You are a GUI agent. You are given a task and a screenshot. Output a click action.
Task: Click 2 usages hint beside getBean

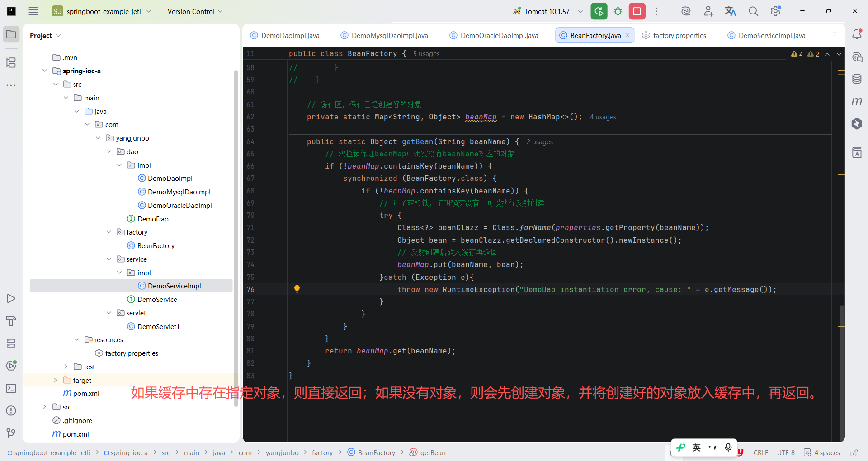[x=539, y=142]
